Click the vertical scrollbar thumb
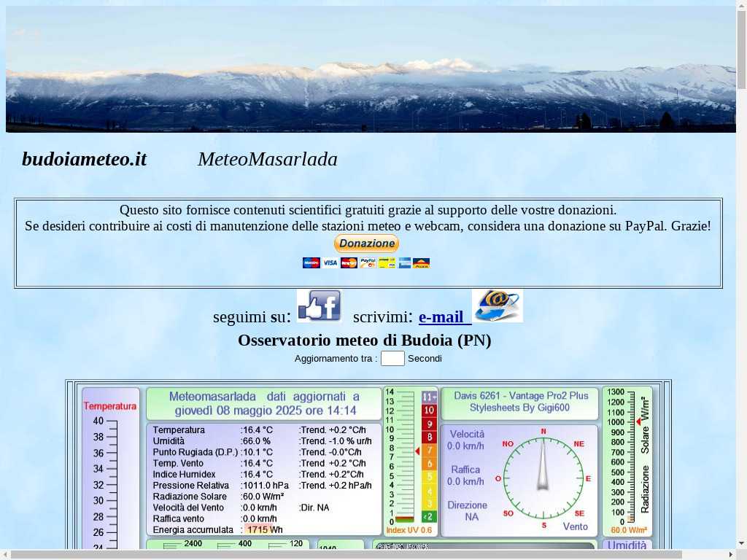This screenshot has width=747, height=560. point(742,49)
